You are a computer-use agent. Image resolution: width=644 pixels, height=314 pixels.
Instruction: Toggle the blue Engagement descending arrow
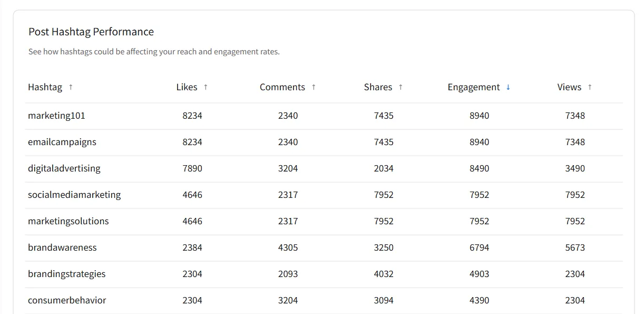tap(508, 87)
